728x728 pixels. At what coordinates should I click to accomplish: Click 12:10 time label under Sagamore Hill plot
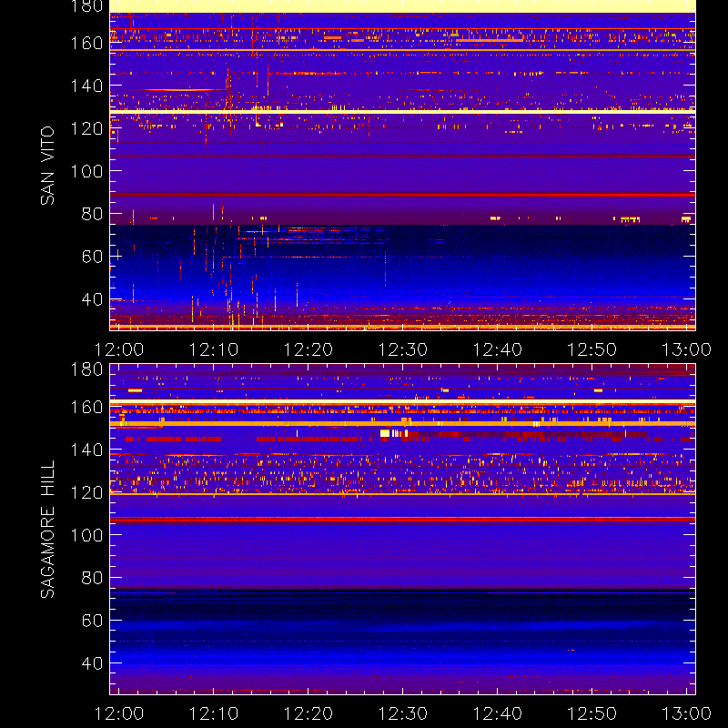tap(214, 713)
